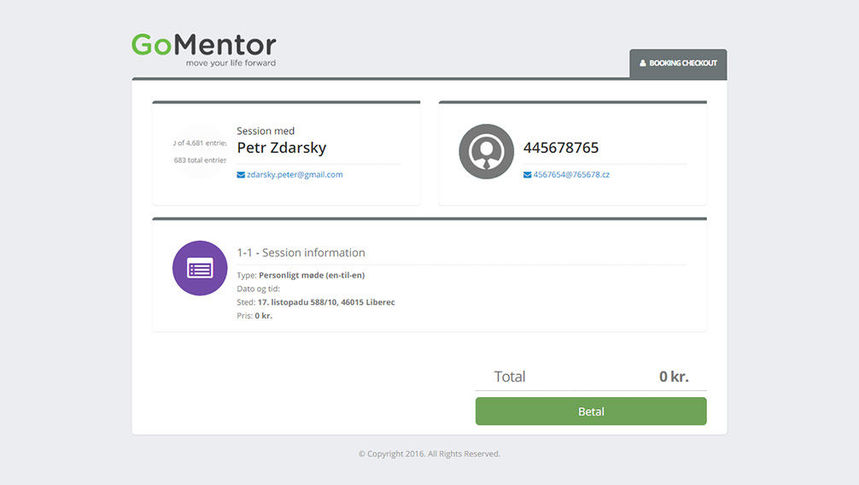Click the total amount 0 kr.

(x=673, y=377)
